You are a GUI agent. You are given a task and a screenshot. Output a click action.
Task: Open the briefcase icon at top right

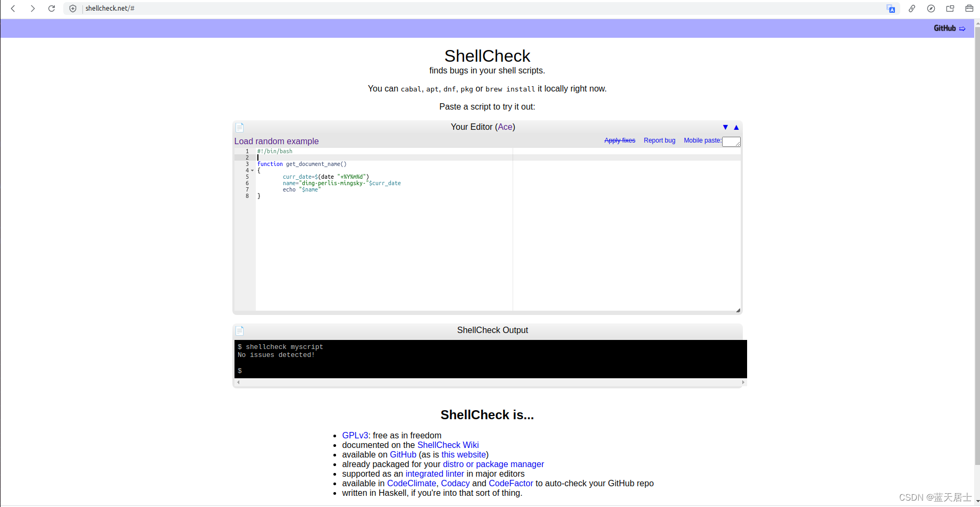(969, 9)
